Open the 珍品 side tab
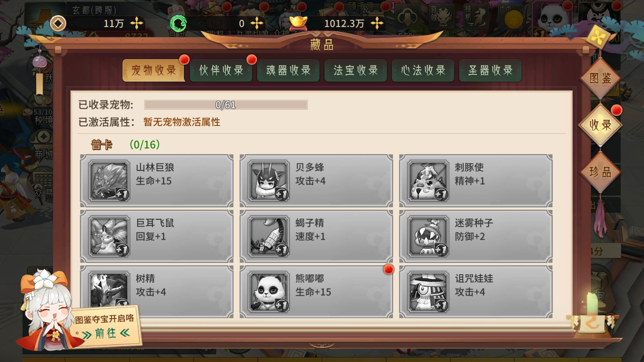Screen dimensions: 644x362 (x=600, y=172)
